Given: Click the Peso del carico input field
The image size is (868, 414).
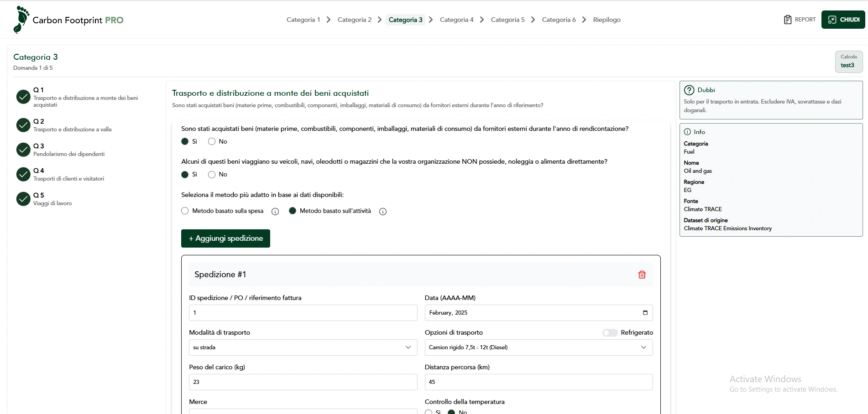Looking at the screenshot, I should tap(303, 382).
